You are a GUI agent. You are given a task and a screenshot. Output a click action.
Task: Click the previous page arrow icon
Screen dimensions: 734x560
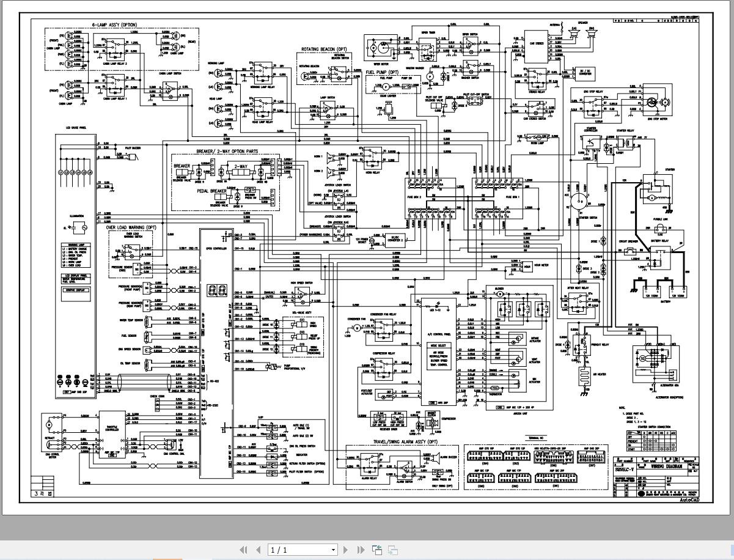pyautogui.click(x=258, y=550)
